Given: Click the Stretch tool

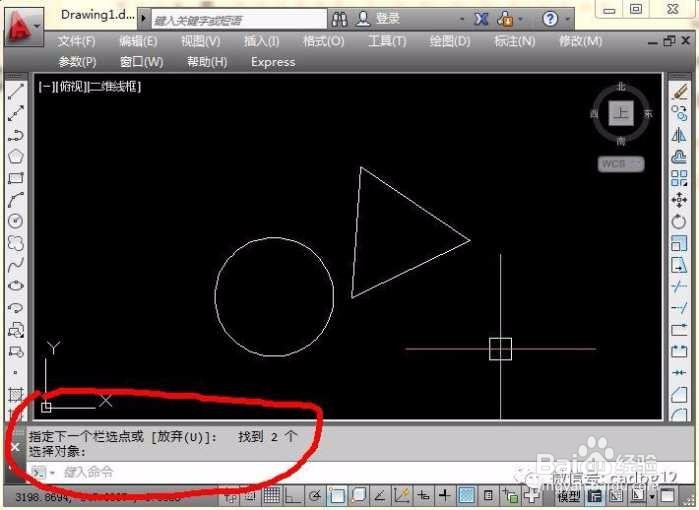Looking at the screenshot, I should pos(679,265).
